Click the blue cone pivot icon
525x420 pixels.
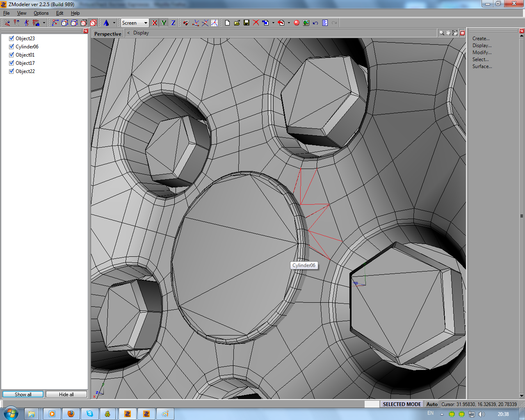(106, 23)
